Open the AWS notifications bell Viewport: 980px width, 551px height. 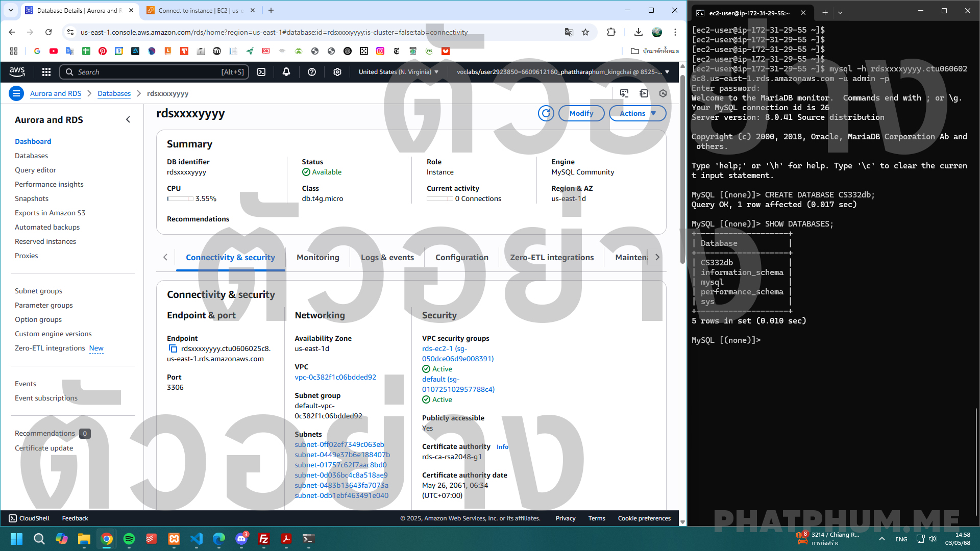click(286, 72)
